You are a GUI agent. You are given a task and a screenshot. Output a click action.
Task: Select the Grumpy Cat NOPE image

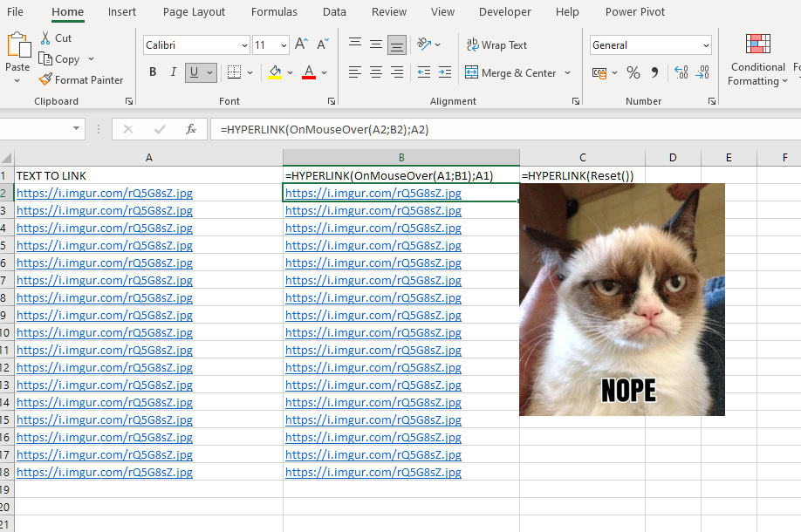click(622, 300)
